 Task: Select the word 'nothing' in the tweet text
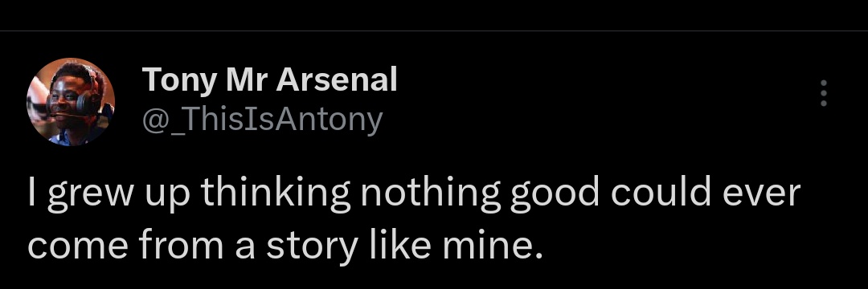point(431,194)
